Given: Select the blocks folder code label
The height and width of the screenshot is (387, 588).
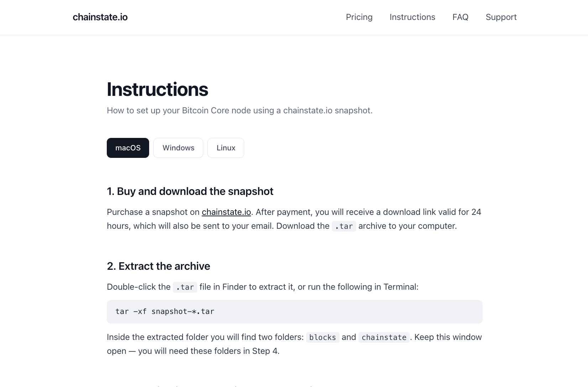Looking at the screenshot, I should point(322,337).
